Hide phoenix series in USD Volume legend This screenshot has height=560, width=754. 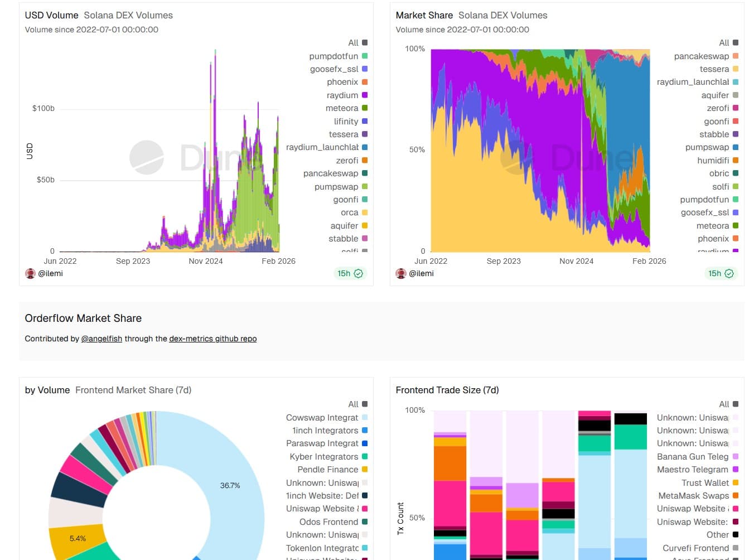[347, 82]
